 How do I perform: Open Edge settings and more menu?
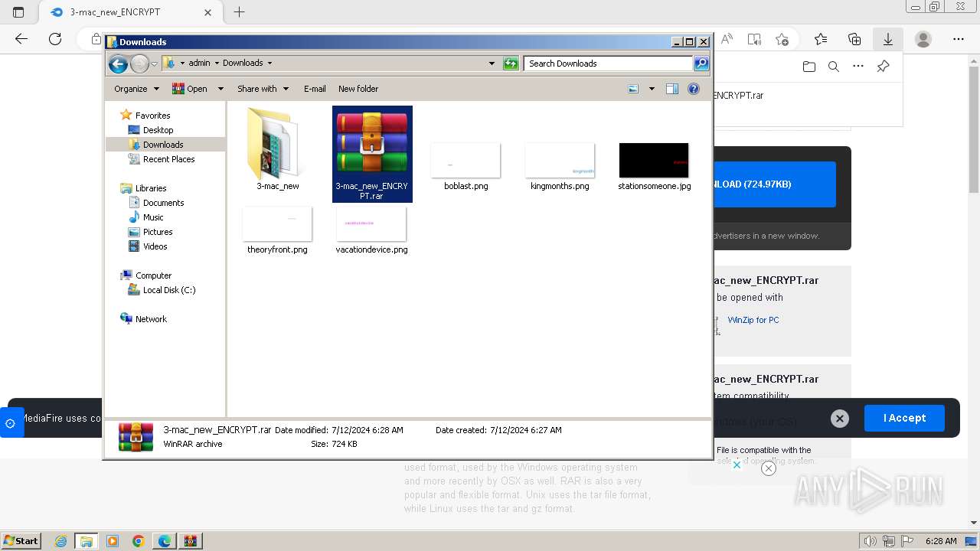point(959,39)
